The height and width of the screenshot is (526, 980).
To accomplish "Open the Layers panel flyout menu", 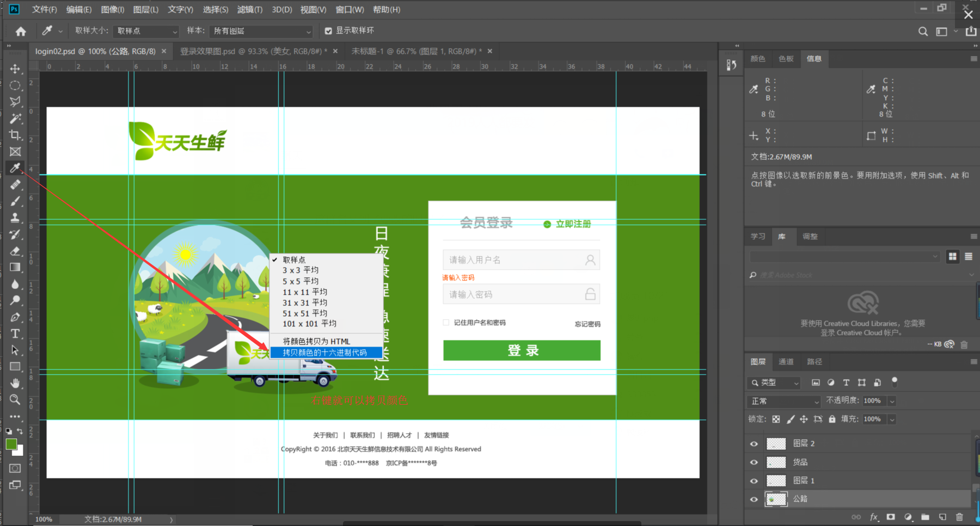I will pyautogui.click(x=973, y=362).
